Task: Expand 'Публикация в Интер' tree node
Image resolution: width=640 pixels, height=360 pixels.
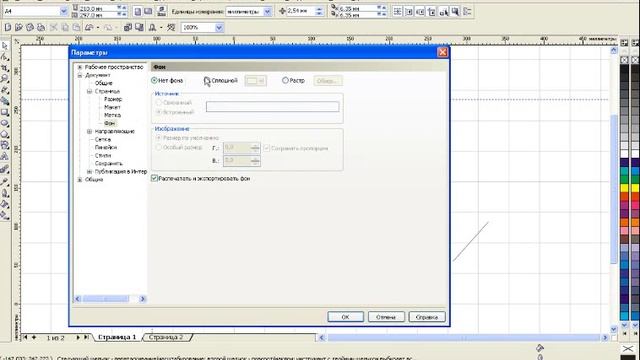Action: click(x=89, y=172)
